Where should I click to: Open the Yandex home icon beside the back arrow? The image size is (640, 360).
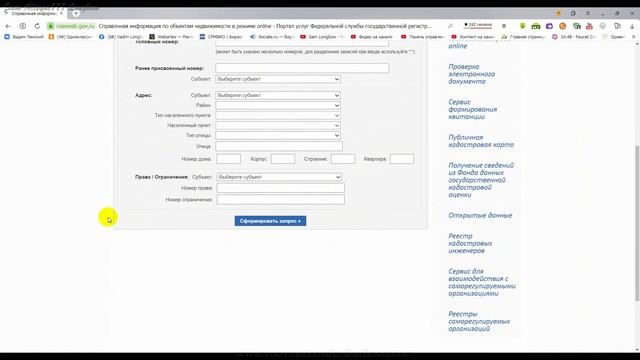pos(23,26)
